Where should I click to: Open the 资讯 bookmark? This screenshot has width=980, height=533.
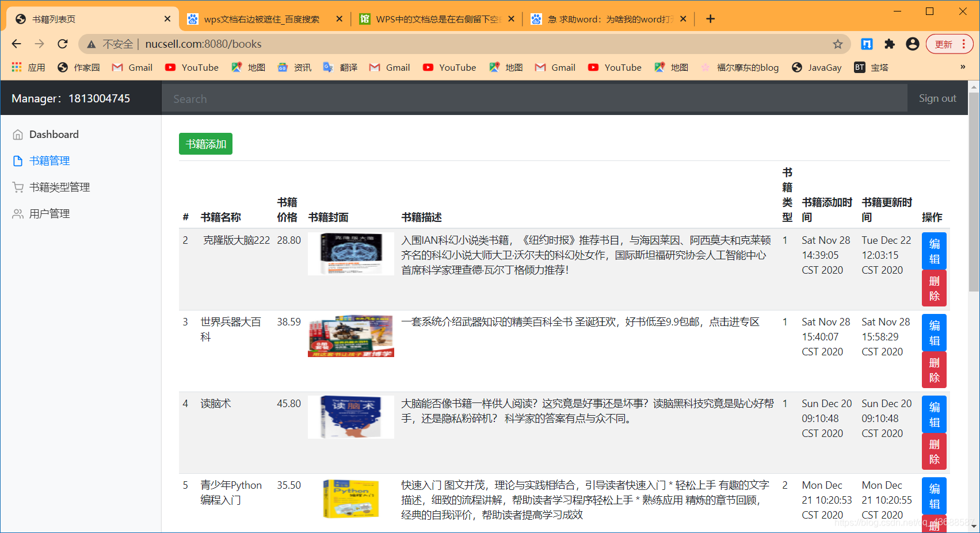(x=294, y=67)
